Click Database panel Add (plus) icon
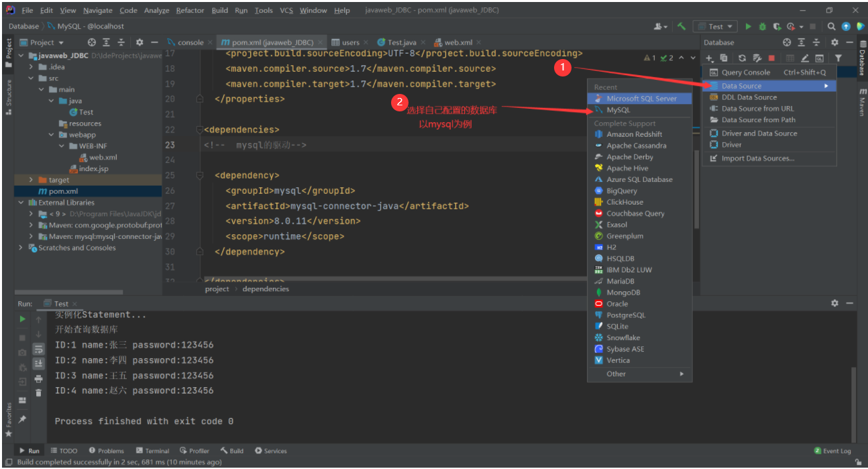This screenshot has height=469, width=868. point(710,58)
